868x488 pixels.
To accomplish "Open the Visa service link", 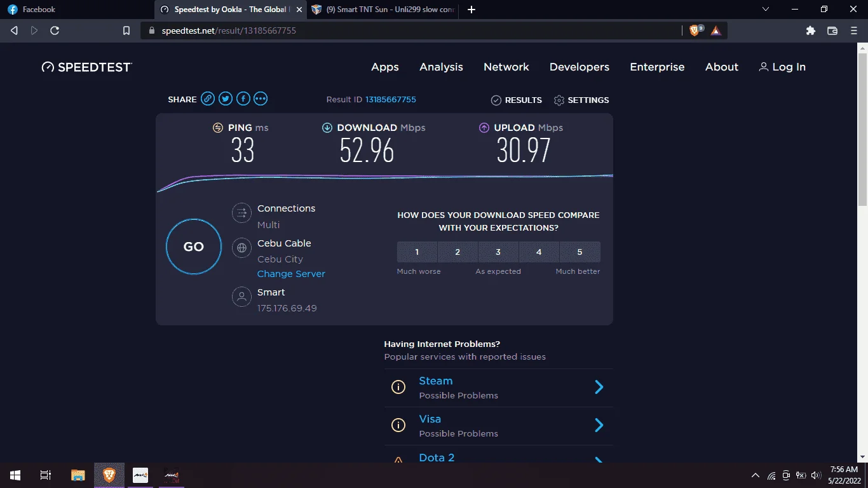I will (x=430, y=419).
